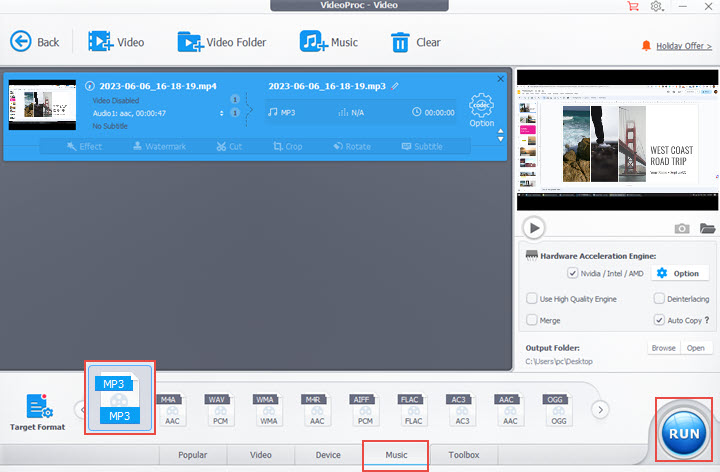Move file up with the up arrow
The width and height of the screenshot is (720, 472).
[501, 132]
